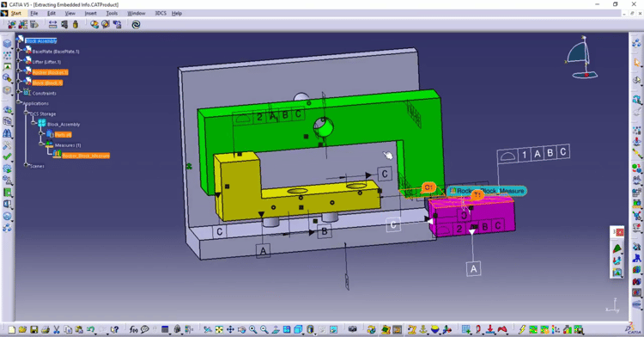This screenshot has height=337, width=644.
Task: Select Block_Assembly under DCS Storage
Action: click(x=64, y=124)
